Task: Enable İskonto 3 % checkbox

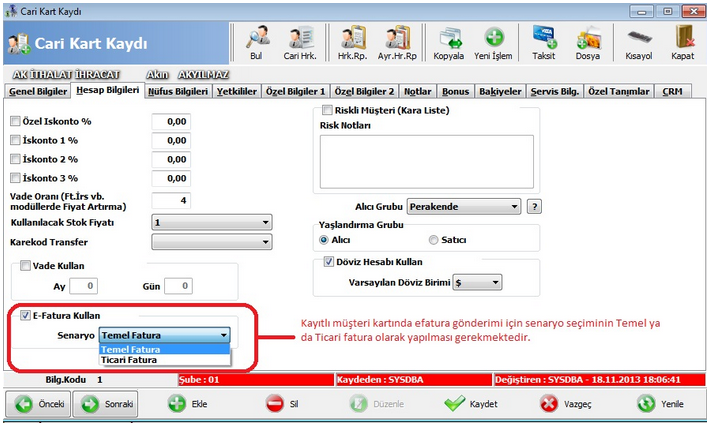Action: (x=15, y=178)
